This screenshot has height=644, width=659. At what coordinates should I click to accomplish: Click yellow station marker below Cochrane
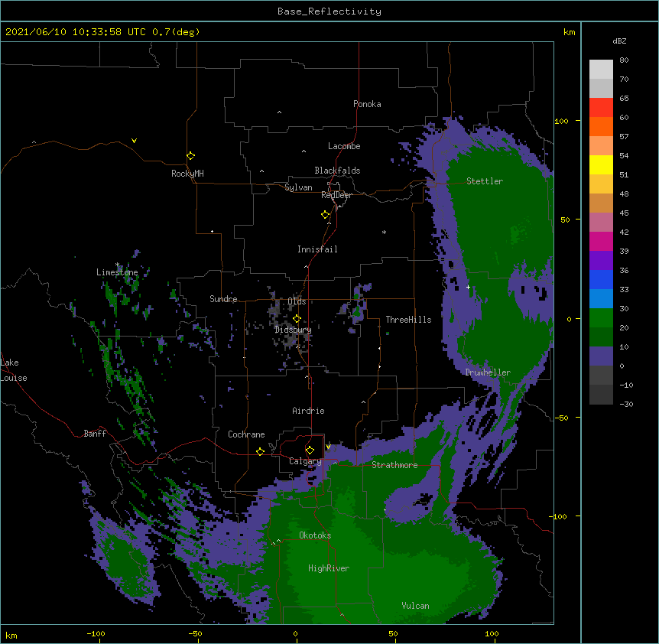coord(260,451)
